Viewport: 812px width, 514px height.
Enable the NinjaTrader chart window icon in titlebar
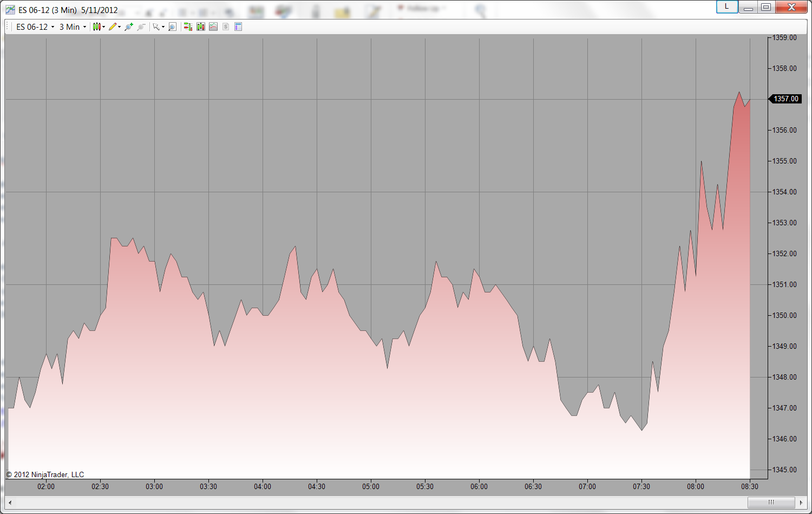pyautogui.click(x=9, y=9)
